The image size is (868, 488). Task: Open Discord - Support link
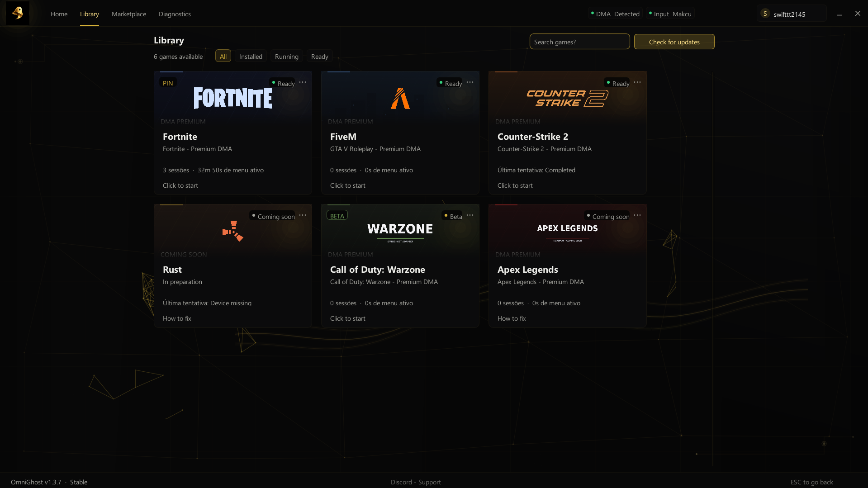click(x=416, y=482)
